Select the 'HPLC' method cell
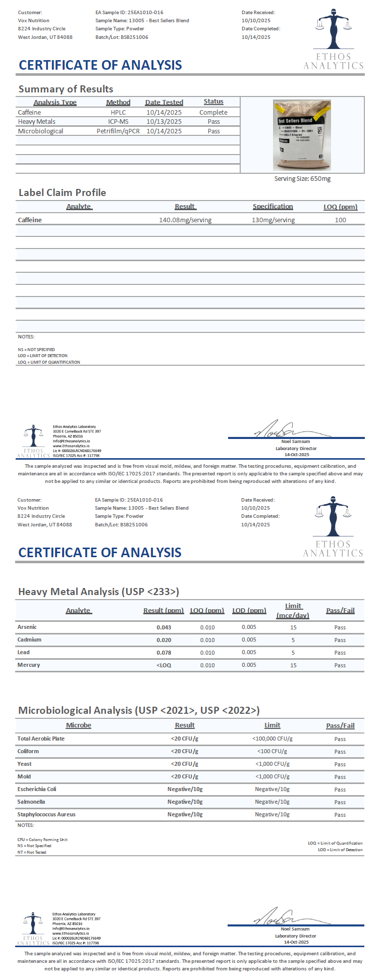 [x=118, y=112]
